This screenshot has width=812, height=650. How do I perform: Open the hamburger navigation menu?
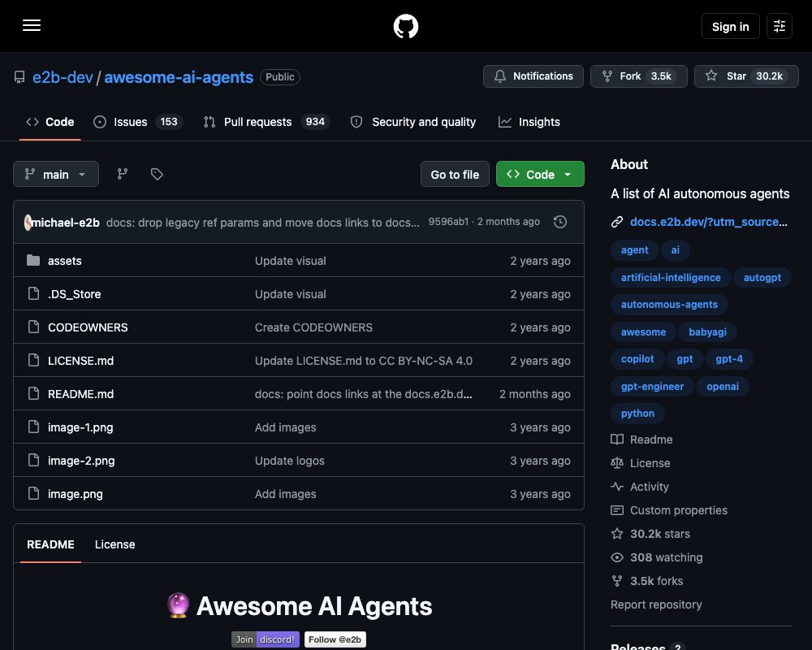(x=32, y=25)
